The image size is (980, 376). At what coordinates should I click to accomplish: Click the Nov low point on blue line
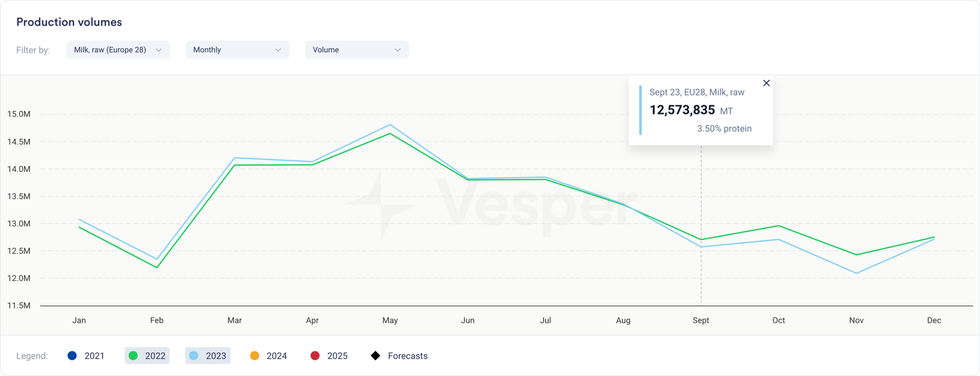click(856, 273)
